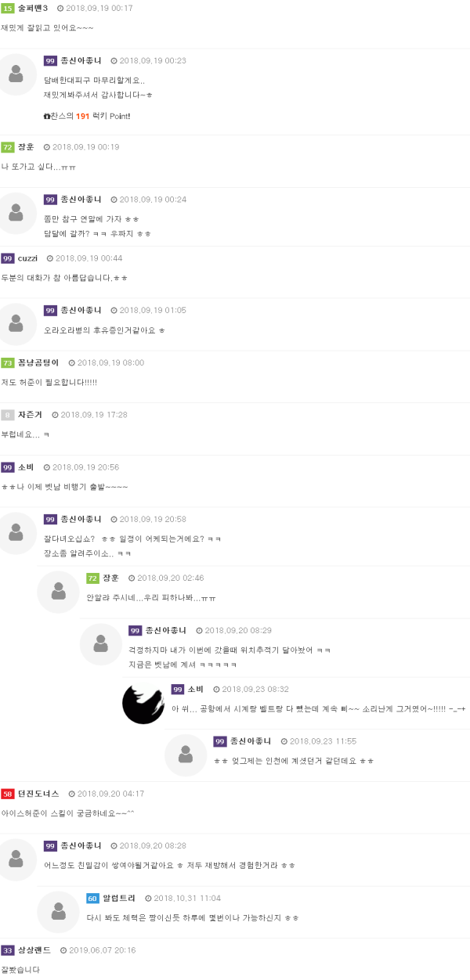Click the 2019.06.07 20:16 timestamp

[102, 950]
